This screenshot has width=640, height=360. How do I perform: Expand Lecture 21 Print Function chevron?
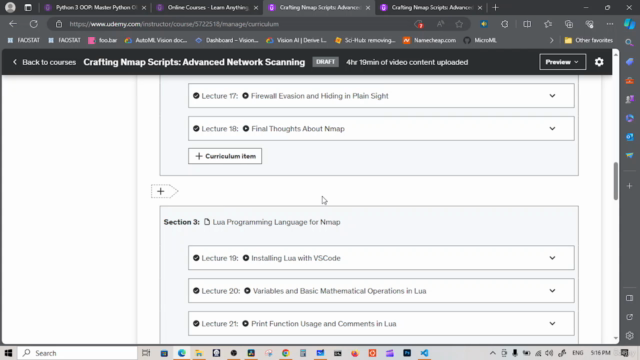pos(552,324)
